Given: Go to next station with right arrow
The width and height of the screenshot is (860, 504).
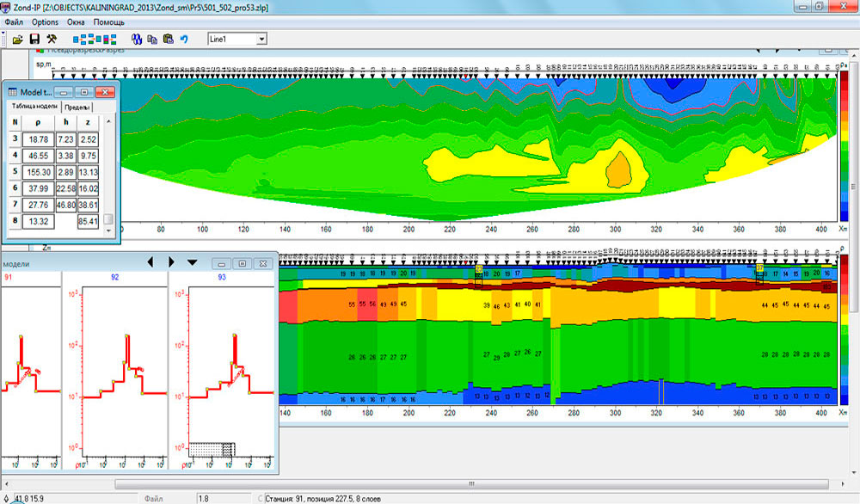Looking at the screenshot, I should [171, 262].
